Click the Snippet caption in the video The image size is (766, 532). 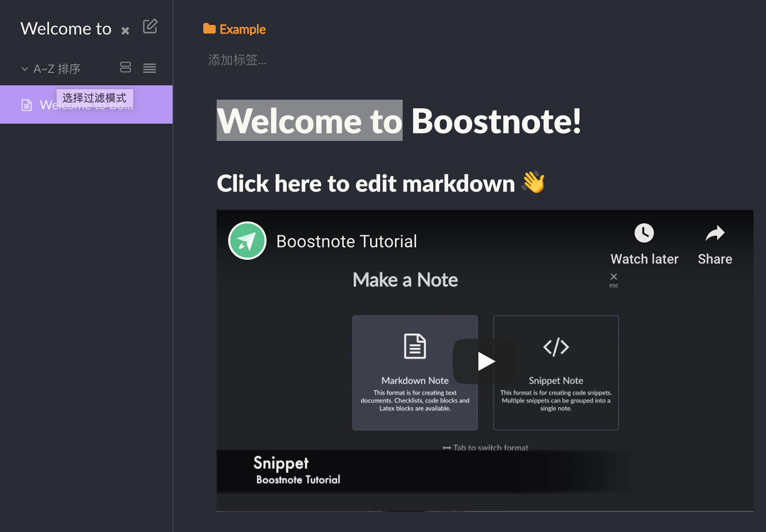(281, 463)
